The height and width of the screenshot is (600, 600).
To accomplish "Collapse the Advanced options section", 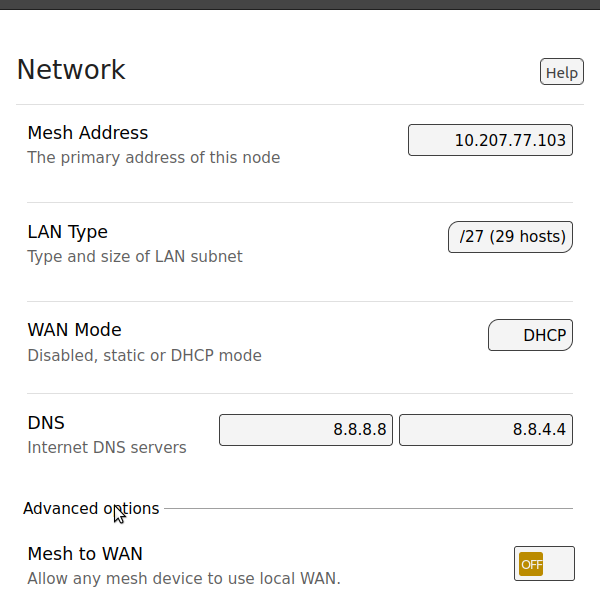I will point(91,509).
